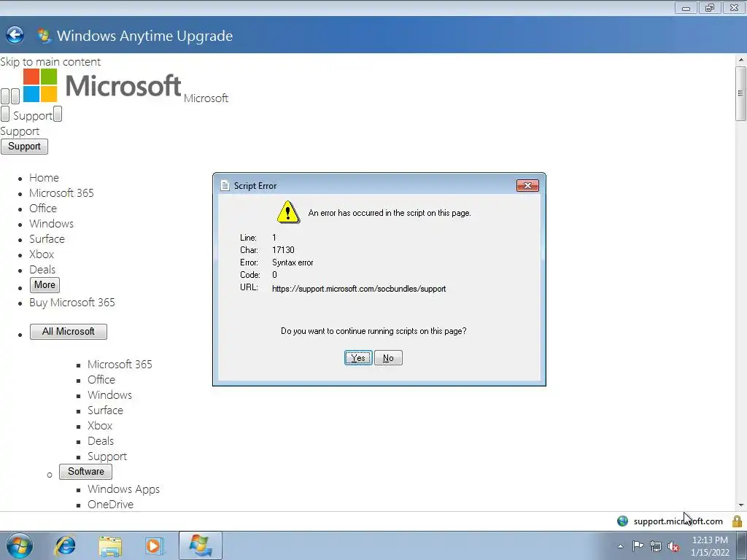Restore down the main window
Image resolution: width=747 pixels, height=560 pixels.
pos(710,7)
